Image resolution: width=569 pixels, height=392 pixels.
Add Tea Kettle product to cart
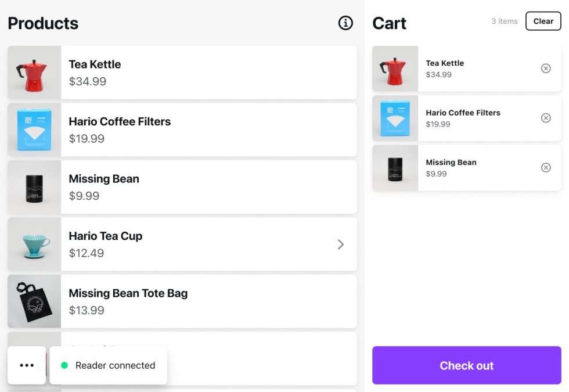point(209,73)
